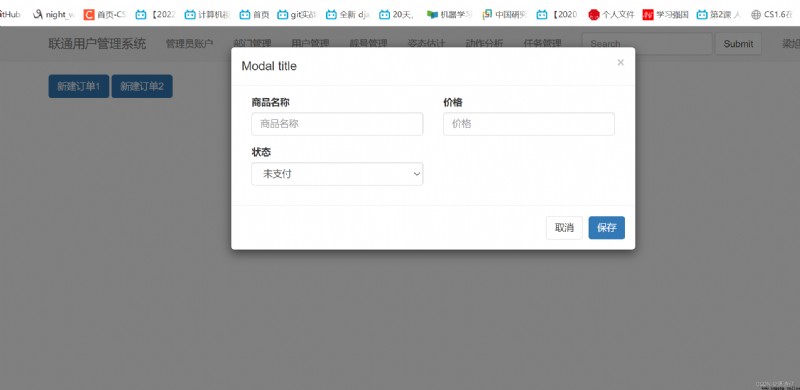800x390 pixels.
Task: Click the 新建订单1 button
Action: (79, 86)
